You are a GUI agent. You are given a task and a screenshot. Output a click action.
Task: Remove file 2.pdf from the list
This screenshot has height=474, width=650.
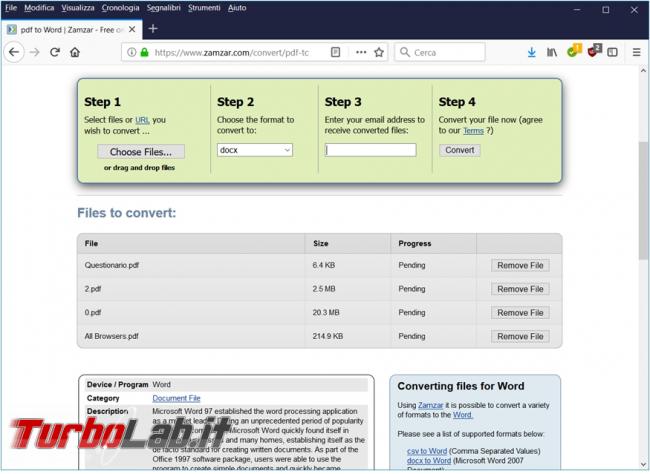(x=520, y=289)
